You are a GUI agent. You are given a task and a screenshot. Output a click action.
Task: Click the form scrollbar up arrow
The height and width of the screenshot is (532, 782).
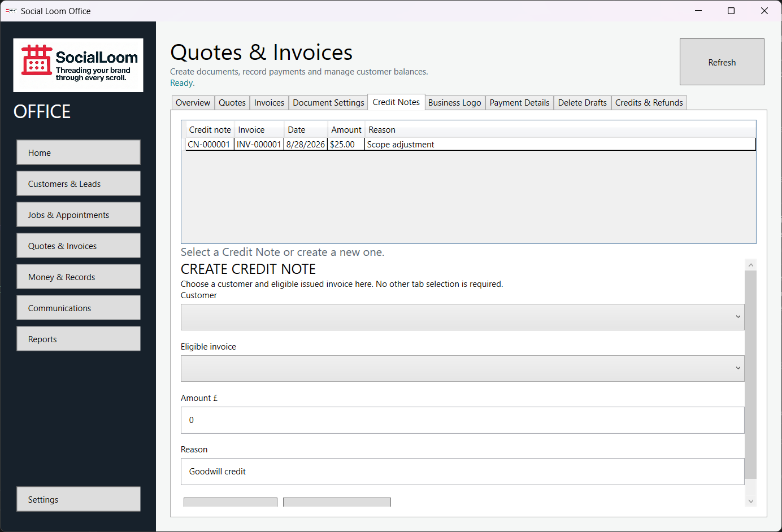pos(750,264)
